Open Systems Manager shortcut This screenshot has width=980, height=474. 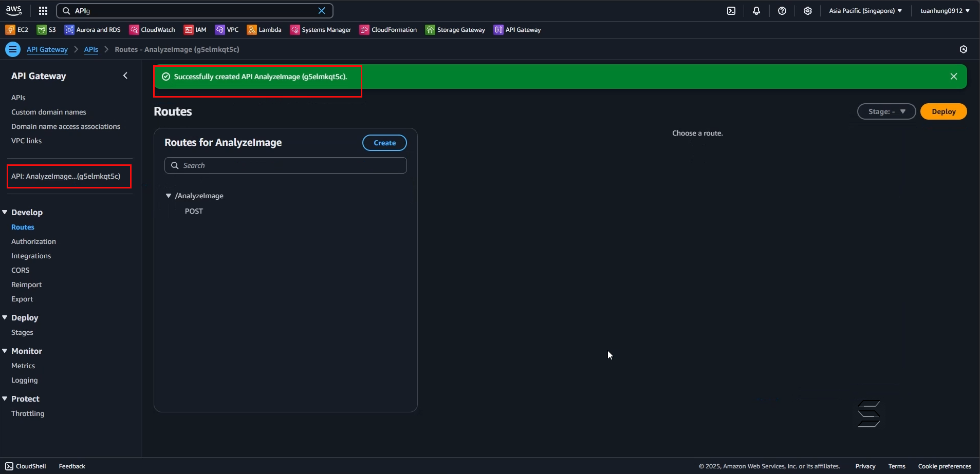click(x=321, y=30)
